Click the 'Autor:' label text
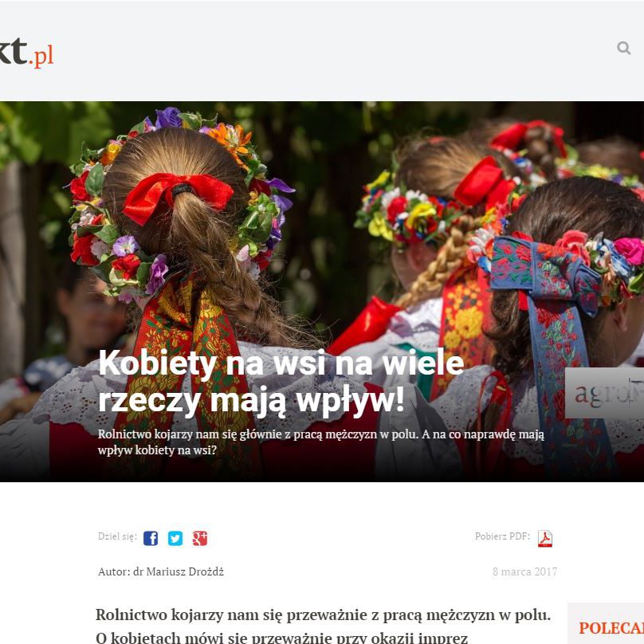 [114, 571]
